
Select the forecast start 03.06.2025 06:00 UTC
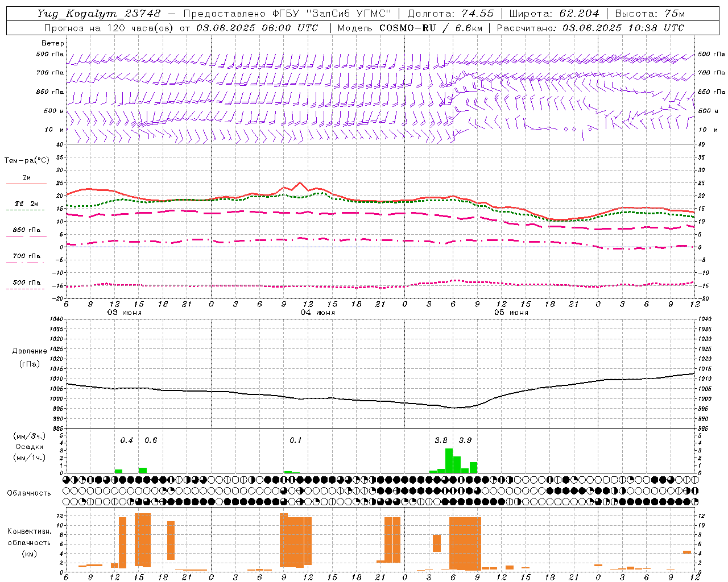click(257, 28)
